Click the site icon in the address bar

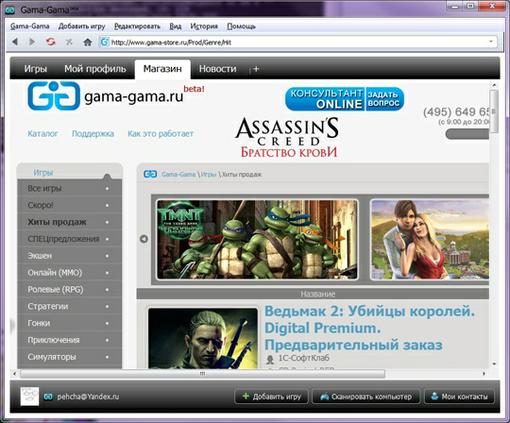click(105, 42)
